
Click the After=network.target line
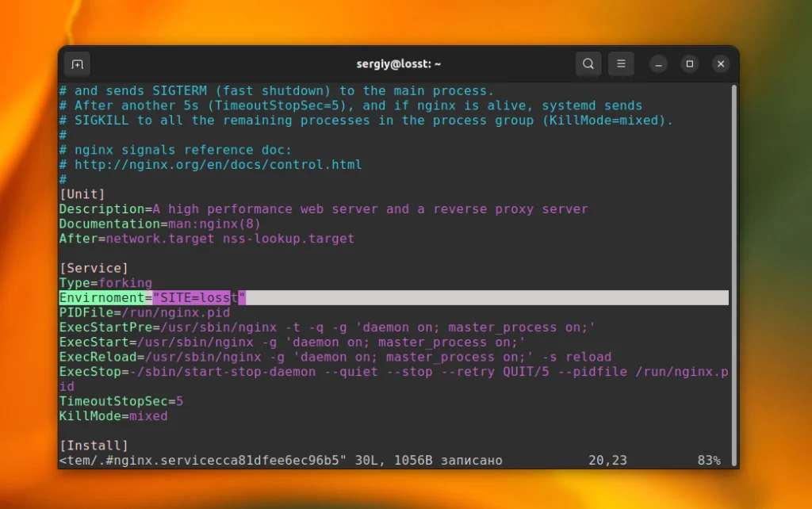[207, 239]
